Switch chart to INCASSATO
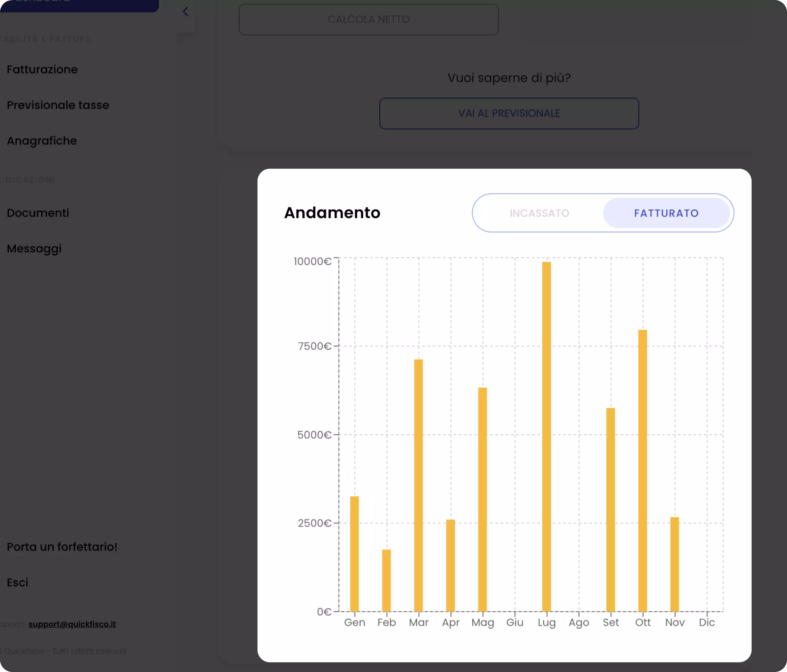Screen dimensions: 787x672 point(539,213)
